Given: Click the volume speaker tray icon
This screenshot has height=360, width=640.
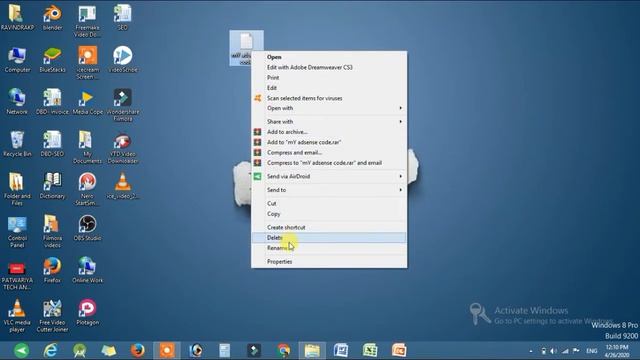Looking at the screenshot, I should click(x=553, y=351).
